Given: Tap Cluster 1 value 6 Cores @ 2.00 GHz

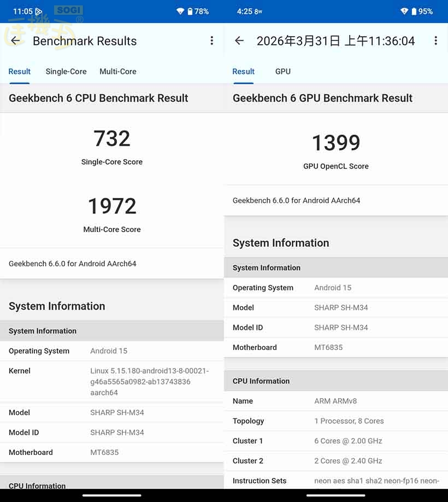Looking at the screenshot, I should [348, 441].
